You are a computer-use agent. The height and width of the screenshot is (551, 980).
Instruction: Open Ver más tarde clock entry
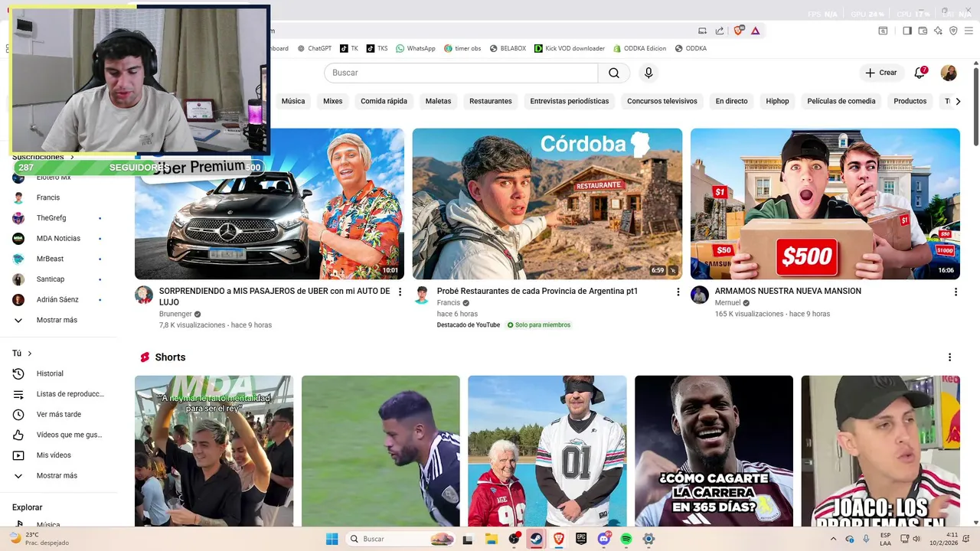(58, 414)
